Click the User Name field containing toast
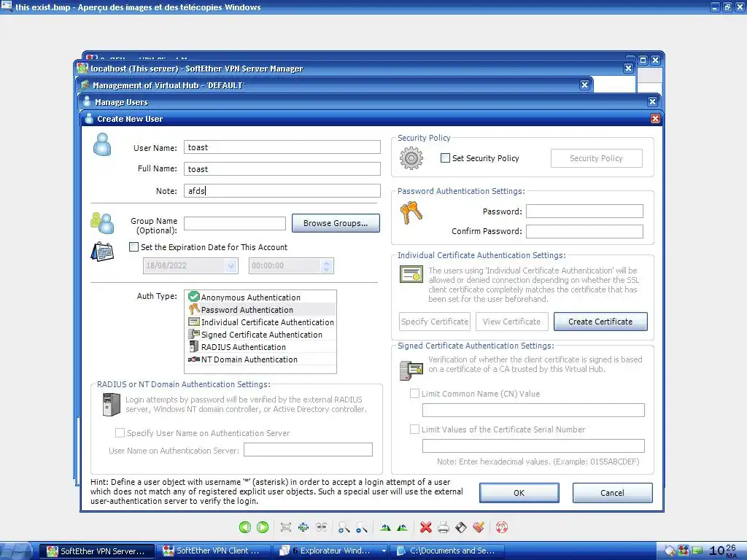This screenshot has height=560, width=747. coord(282,147)
